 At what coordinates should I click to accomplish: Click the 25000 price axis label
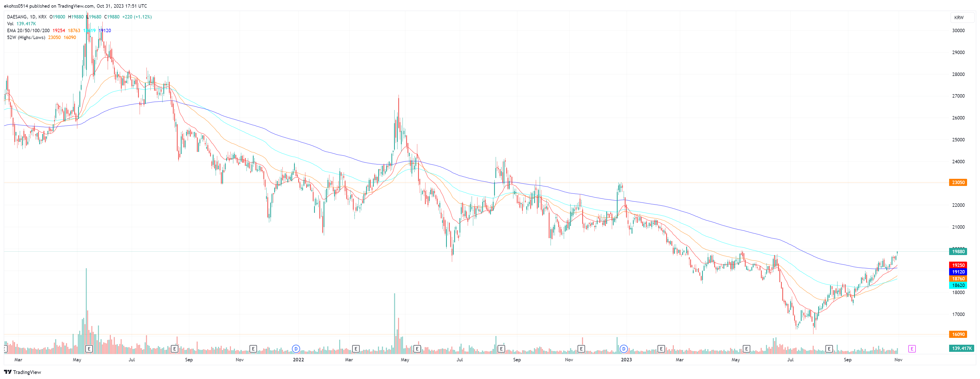click(x=958, y=140)
